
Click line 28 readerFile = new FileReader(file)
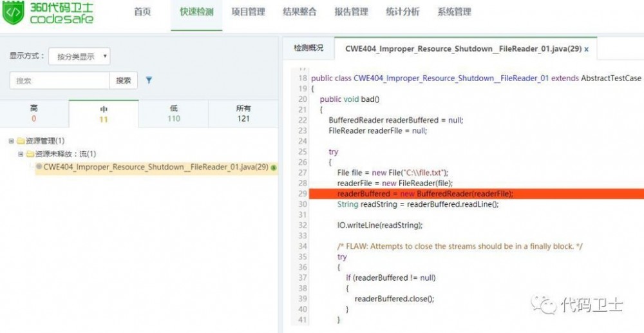tap(395, 183)
